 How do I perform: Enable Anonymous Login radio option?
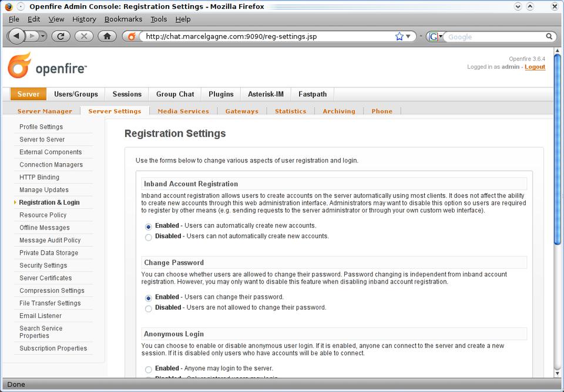[148, 369]
